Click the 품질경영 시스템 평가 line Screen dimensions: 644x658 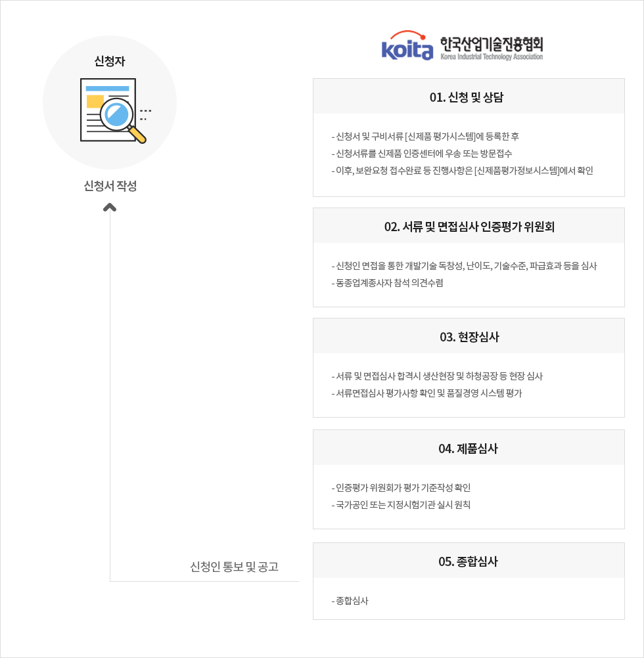[x=426, y=393]
